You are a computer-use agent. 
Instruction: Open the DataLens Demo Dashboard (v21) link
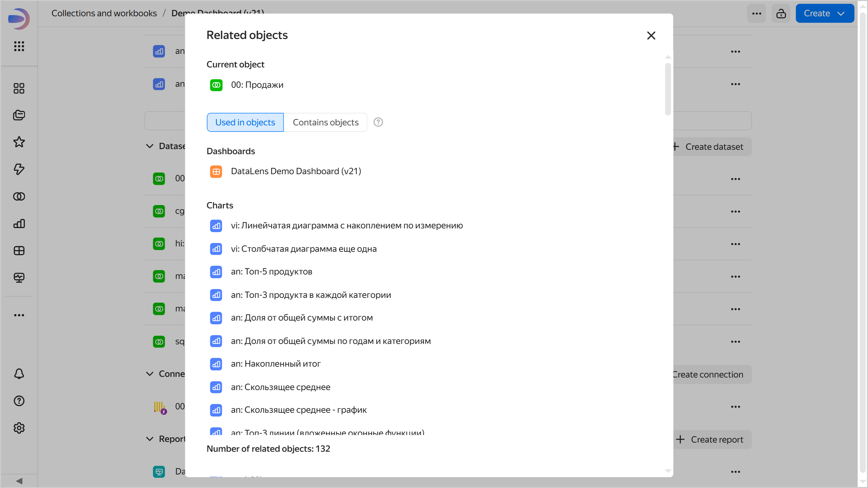(296, 171)
